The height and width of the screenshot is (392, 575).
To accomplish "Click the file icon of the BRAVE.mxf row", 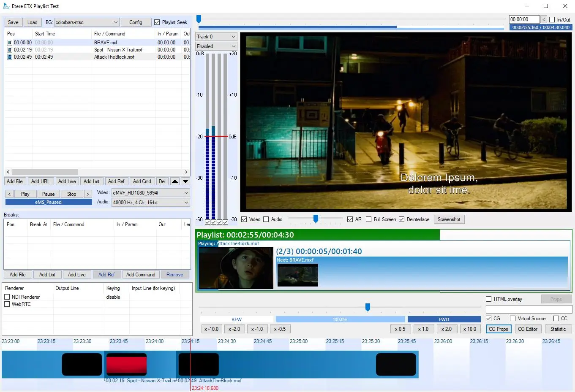I will coord(10,43).
